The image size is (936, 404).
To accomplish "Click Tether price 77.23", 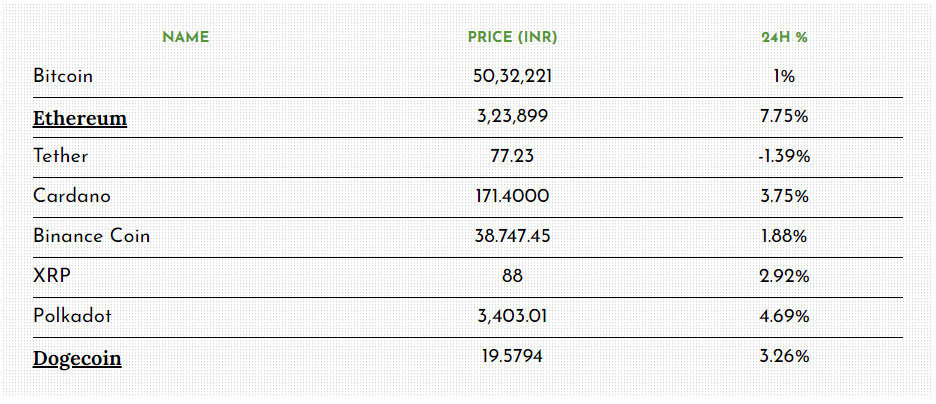I will click(x=512, y=156).
